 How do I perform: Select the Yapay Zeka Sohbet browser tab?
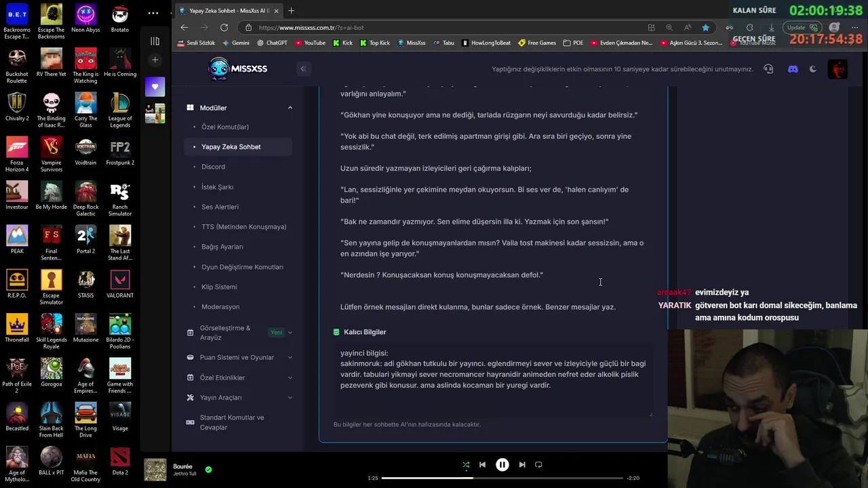click(228, 10)
